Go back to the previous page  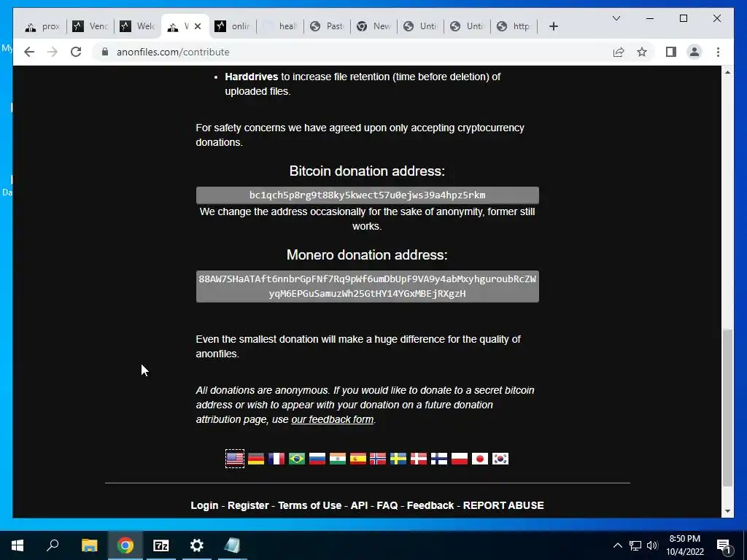29,52
